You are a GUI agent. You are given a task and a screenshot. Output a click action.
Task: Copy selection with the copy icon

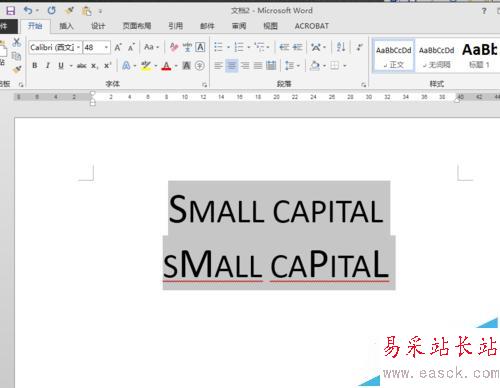[16, 56]
